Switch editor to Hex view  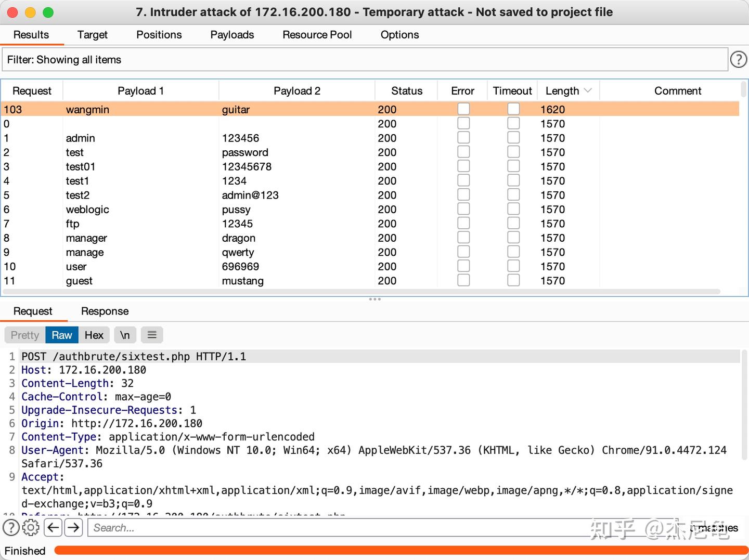point(94,335)
